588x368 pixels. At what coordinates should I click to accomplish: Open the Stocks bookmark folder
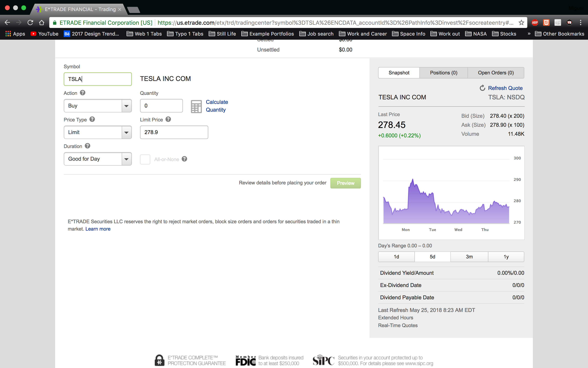[504, 34]
